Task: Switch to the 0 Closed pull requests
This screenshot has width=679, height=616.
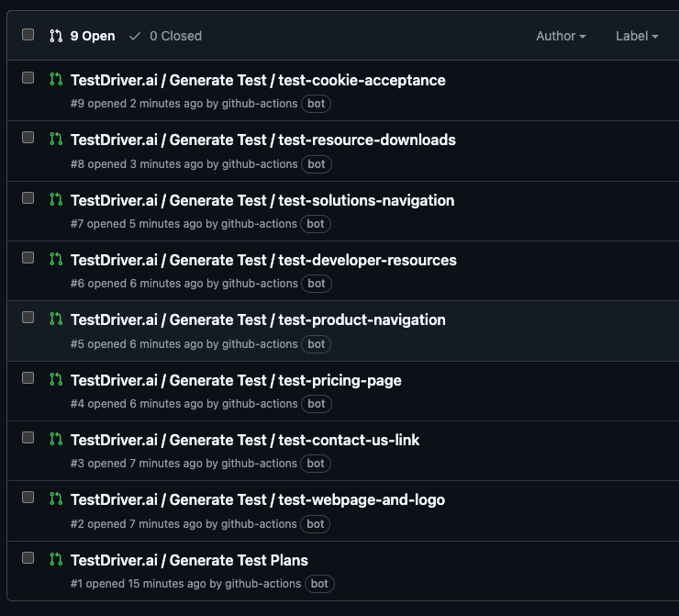Action: point(165,36)
